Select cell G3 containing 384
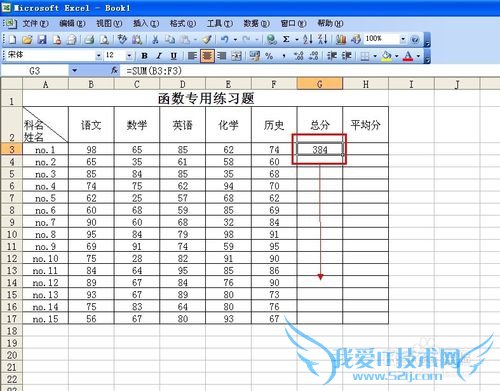 click(x=320, y=149)
